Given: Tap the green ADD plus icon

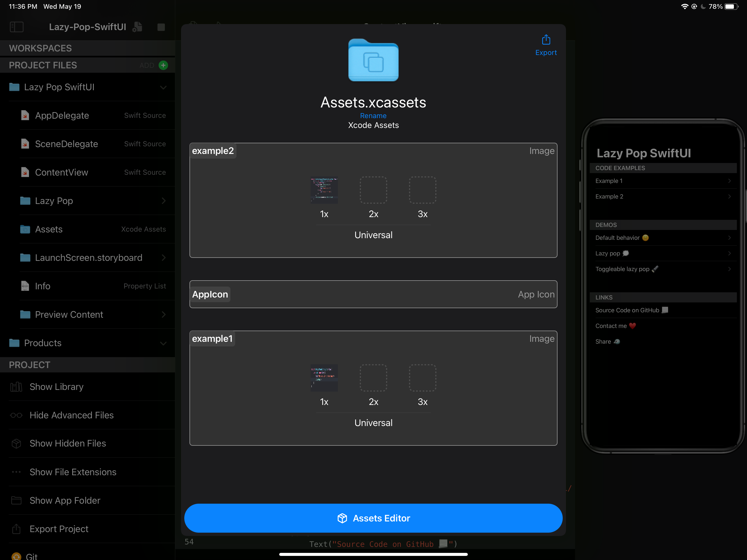Looking at the screenshot, I should [163, 65].
